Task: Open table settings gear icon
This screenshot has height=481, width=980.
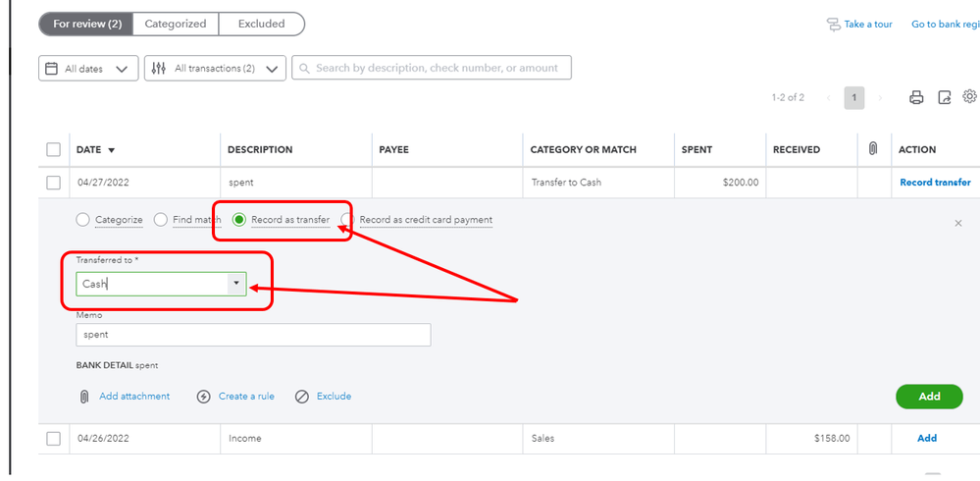Action: pyautogui.click(x=969, y=96)
